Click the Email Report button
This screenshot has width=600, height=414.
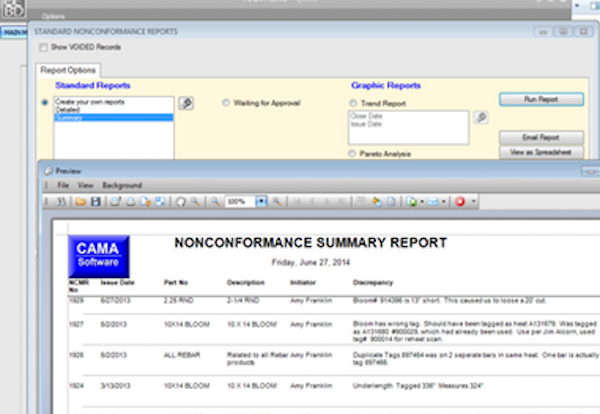[x=539, y=137]
